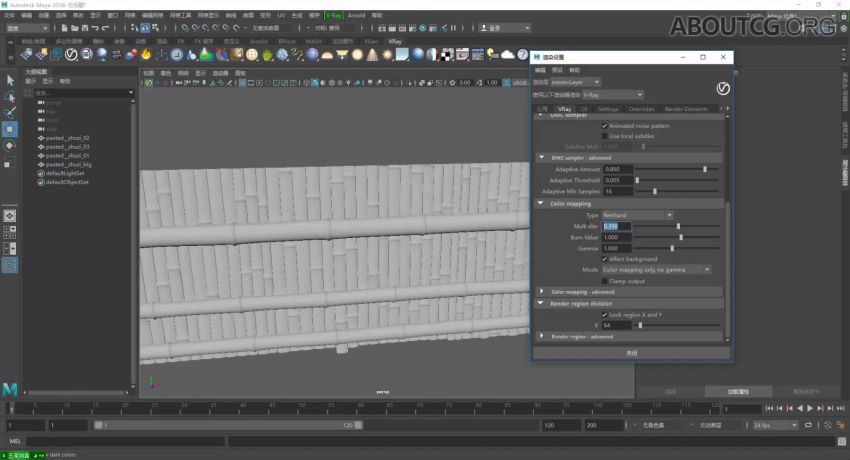The width and height of the screenshot is (850, 460).
Task: Click the fire effect shelf icon
Action: click(x=146, y=54)
